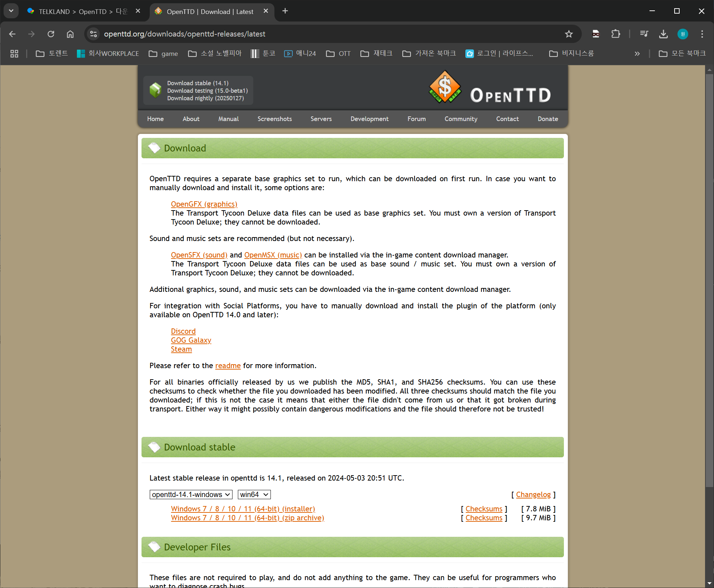Open the Donate menu item
This screenshot has width=714, height=588.
pos(548,119)
